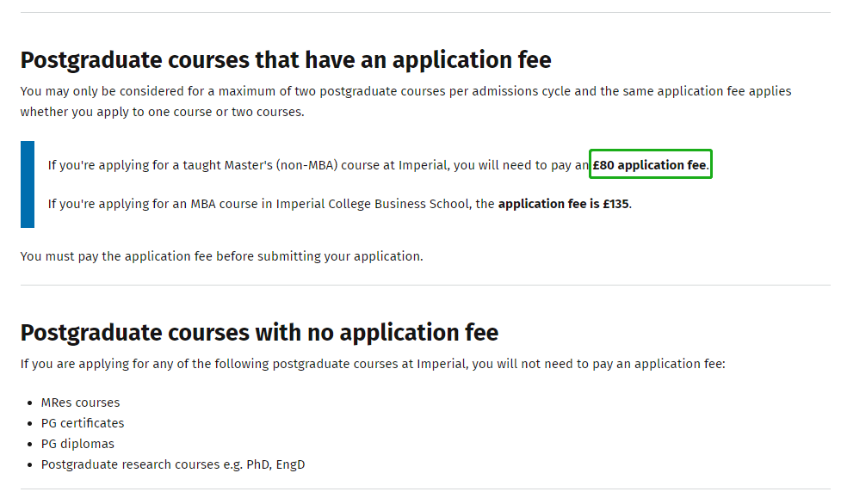This screenshot has width=841, height=504.
Task: Click the 'Postgraduate courses that have an application fee' heading
Action: [x=285, y=60]
